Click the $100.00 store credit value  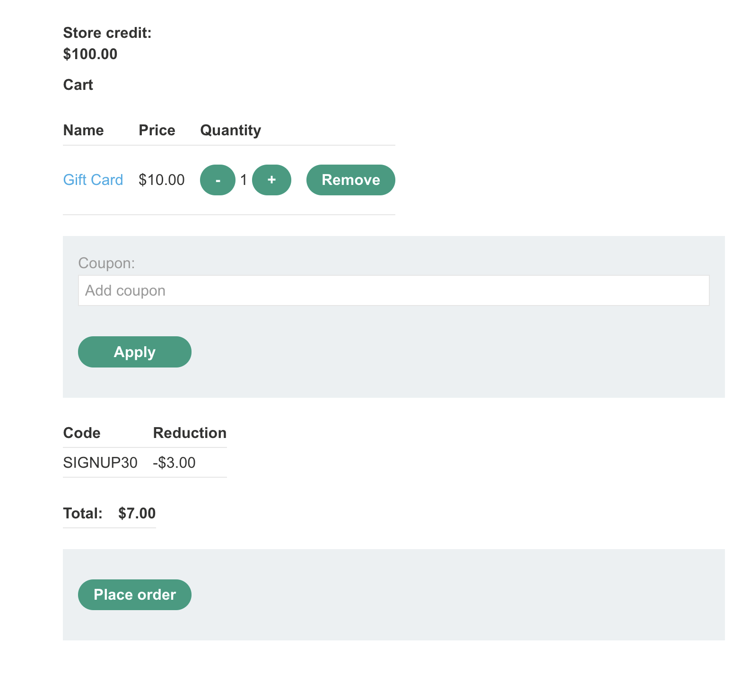tap(90, 54)
